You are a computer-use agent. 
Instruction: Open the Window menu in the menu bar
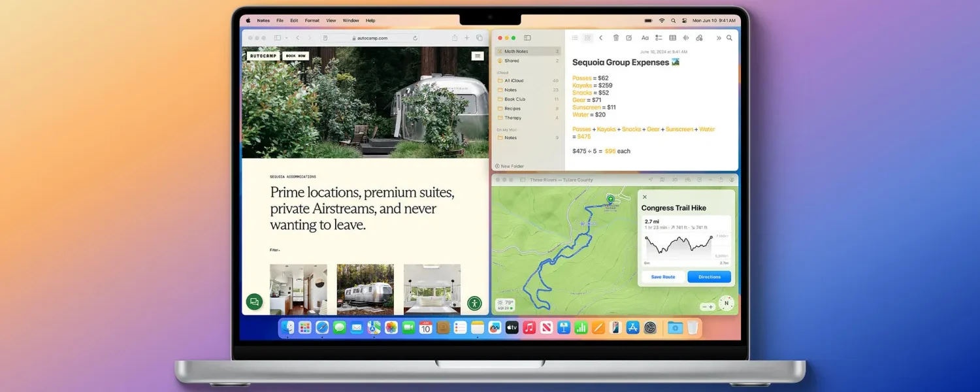click(351, 20)
